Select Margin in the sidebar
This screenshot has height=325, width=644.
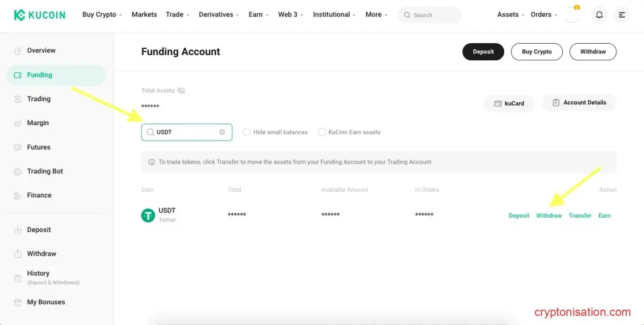click(x=38, y=123)
